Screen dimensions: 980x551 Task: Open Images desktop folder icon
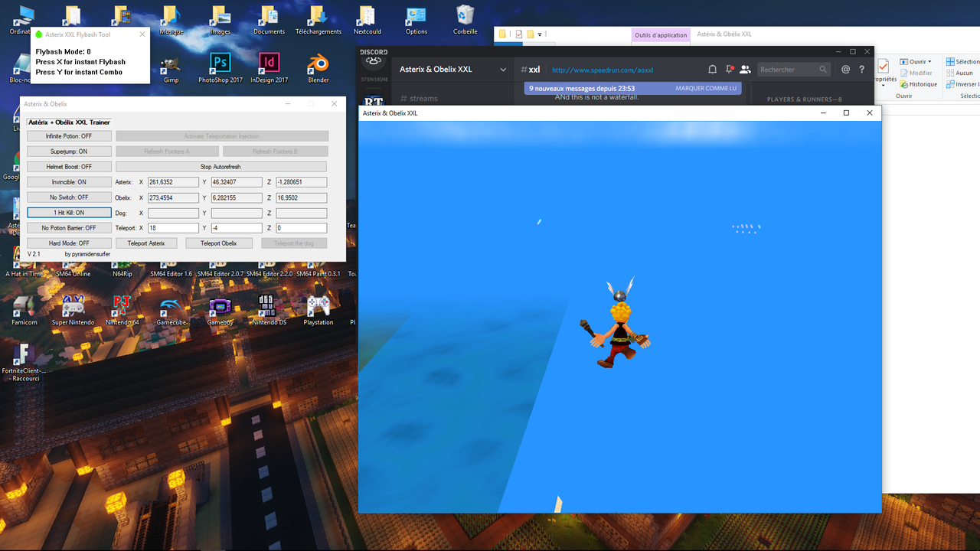click(x=220, y=19)
